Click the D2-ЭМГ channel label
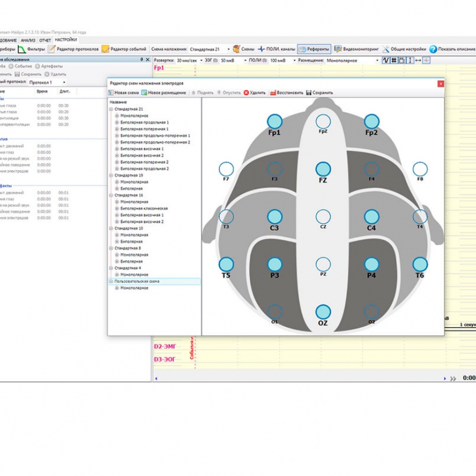 [165, 346]
